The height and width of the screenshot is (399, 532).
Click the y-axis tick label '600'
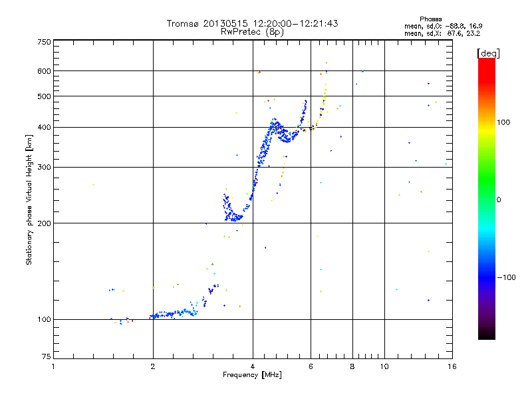(44, 71)
